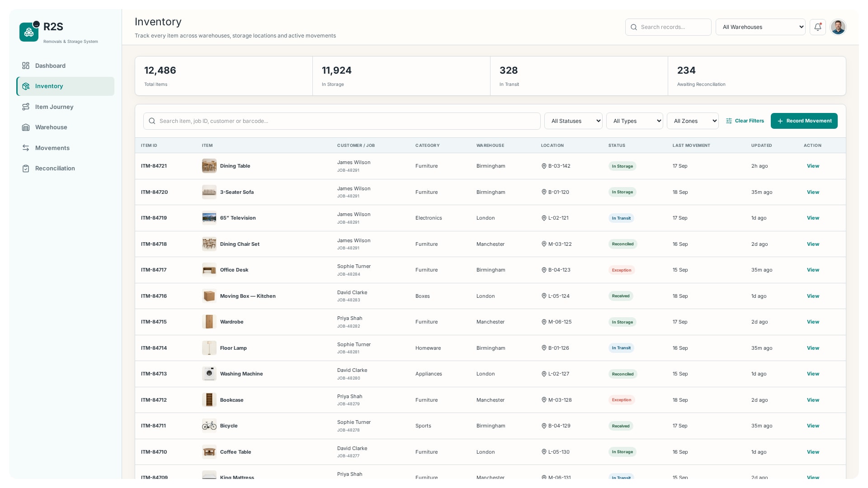Click the Last Movement column header

[x=691, y=145]
